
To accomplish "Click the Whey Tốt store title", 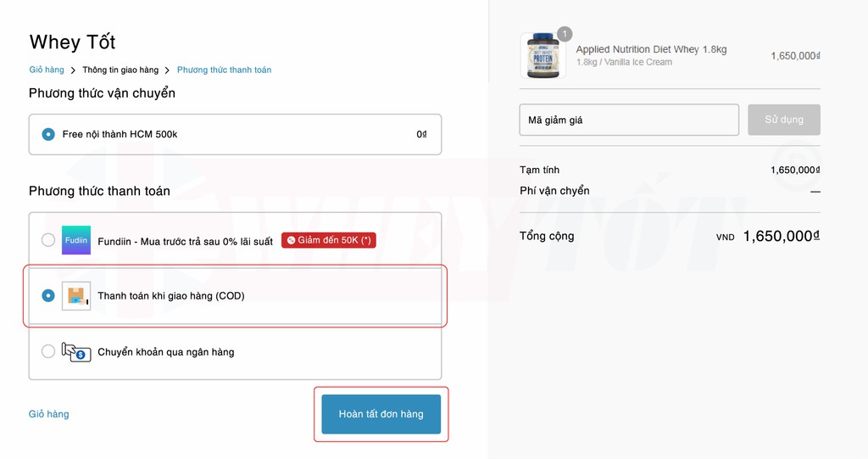I will click(72, 42).
